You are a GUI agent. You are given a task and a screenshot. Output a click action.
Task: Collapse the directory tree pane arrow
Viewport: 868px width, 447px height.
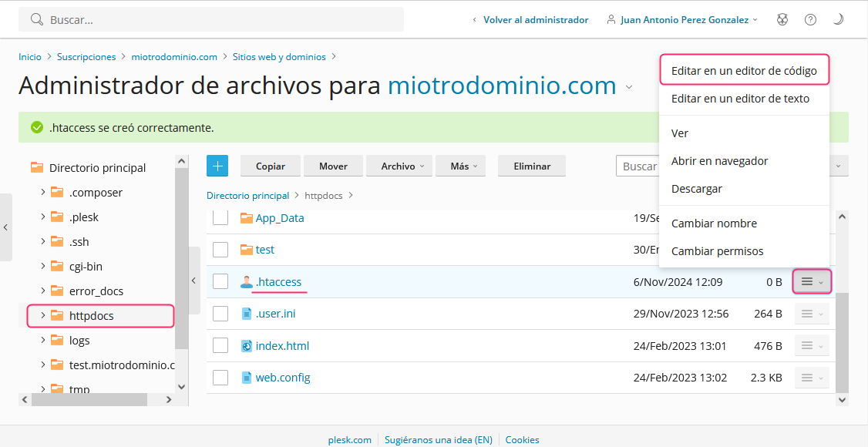[193, 281]
